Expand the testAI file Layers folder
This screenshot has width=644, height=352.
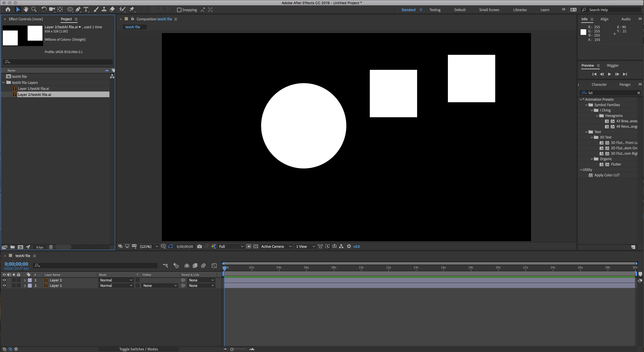(x=3, y=82)
